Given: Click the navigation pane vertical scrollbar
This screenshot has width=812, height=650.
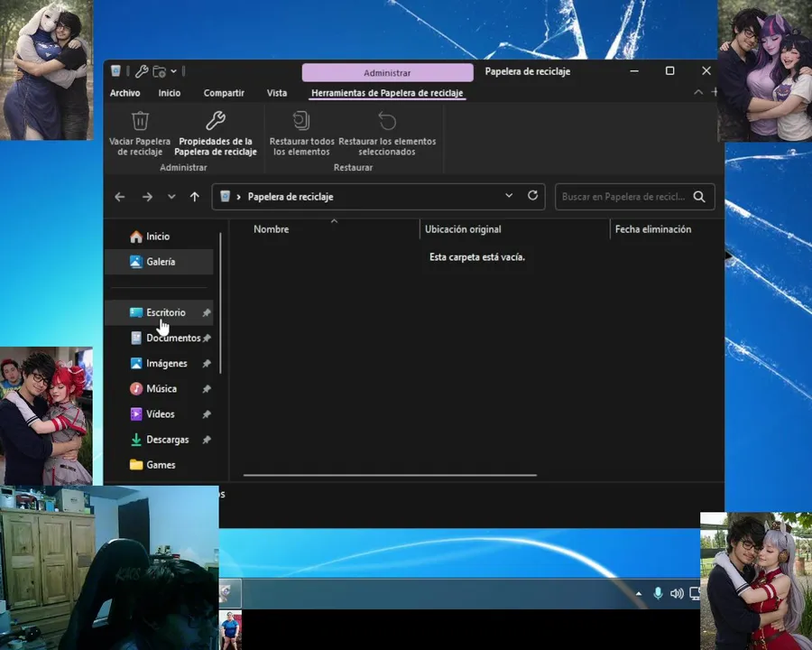Looking at the screenshot, I should pyautogui.click(x=221, y=303).
